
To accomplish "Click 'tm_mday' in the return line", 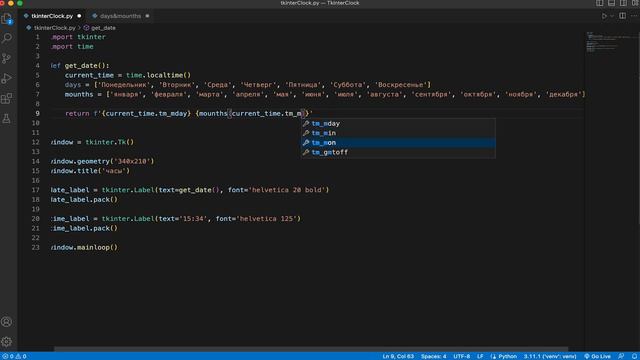I will coord(173,113).
